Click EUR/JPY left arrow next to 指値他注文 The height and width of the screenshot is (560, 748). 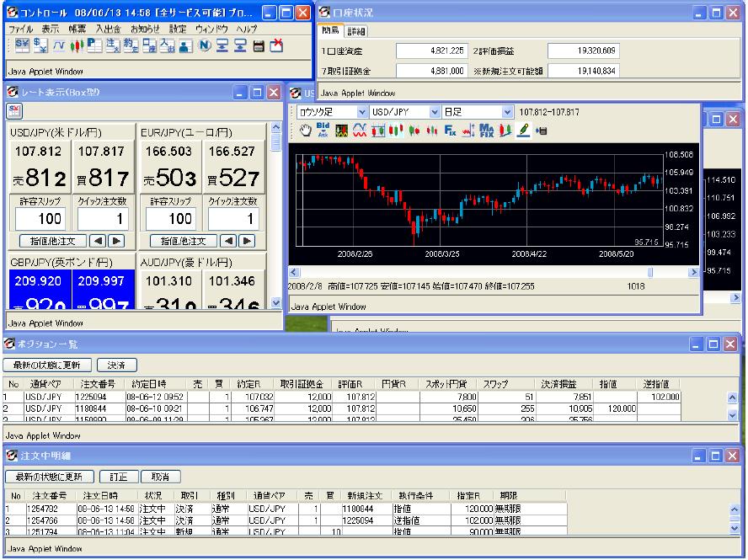point(228,241)
